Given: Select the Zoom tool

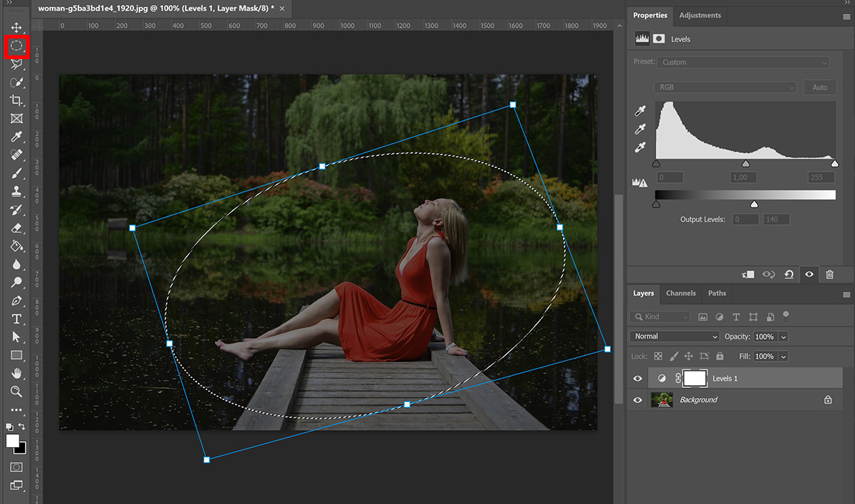Looking at the screenshot, I should pyautogui.click(x=16, y=392).
